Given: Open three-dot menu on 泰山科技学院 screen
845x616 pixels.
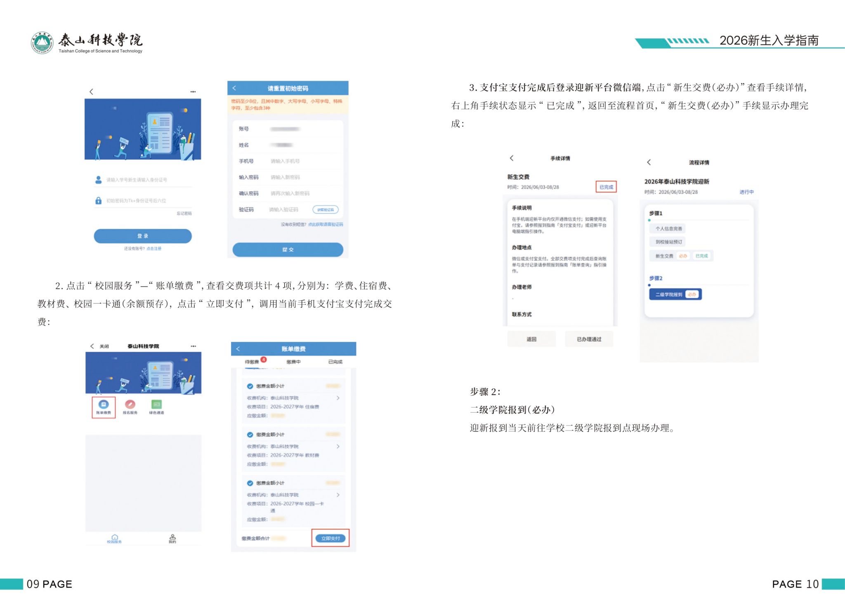Looking at the screenshot, I should (x=193, y=346).
